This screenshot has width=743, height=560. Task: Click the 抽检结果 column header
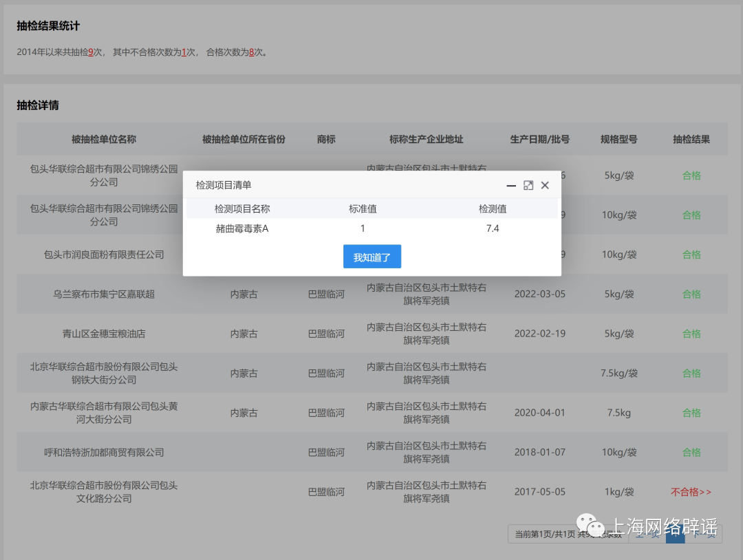pyautogui.click(x=691, y=139)
